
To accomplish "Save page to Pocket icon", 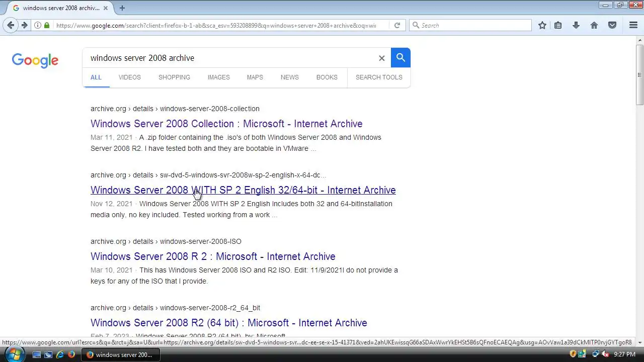I will [x=612, y=25].
